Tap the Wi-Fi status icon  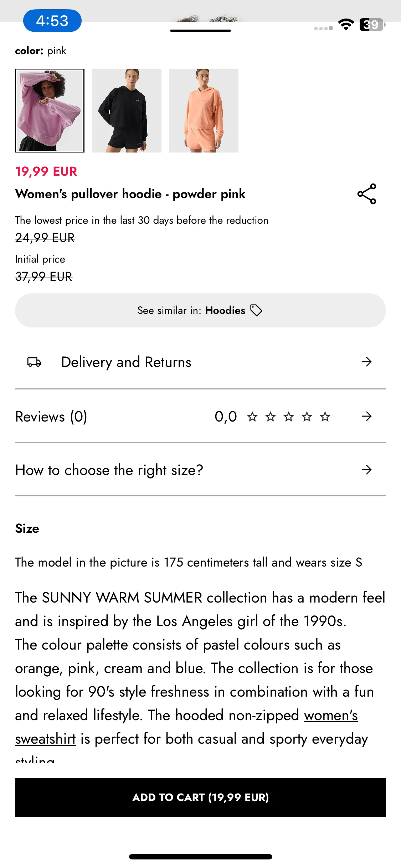pyautogui.click(x=346, y=25)
